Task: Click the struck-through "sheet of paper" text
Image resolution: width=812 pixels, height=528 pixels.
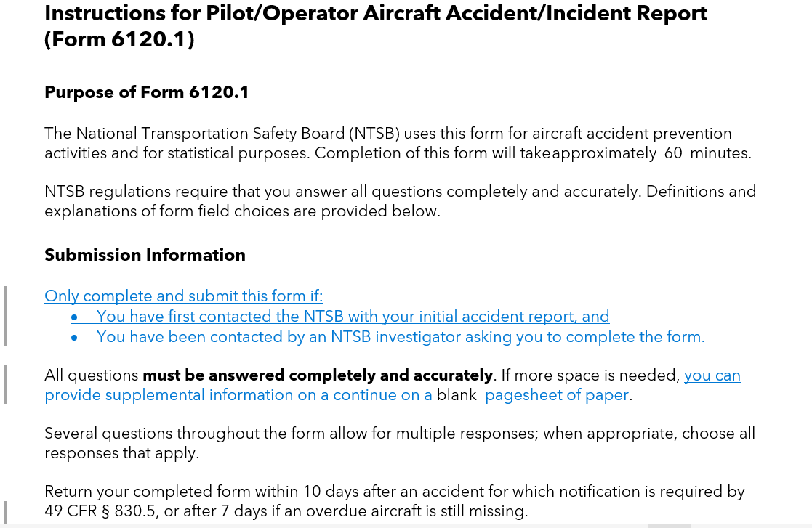Action: pos(575,395)
